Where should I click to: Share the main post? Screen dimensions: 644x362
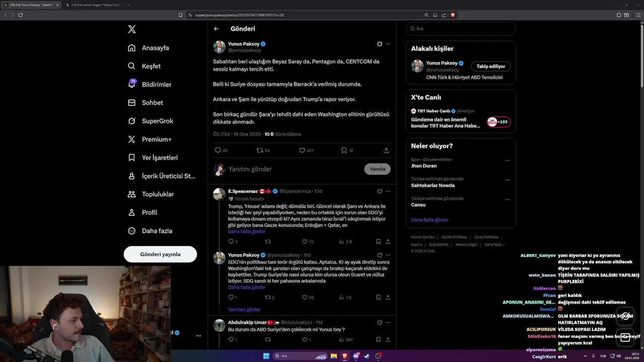point(386,150)
